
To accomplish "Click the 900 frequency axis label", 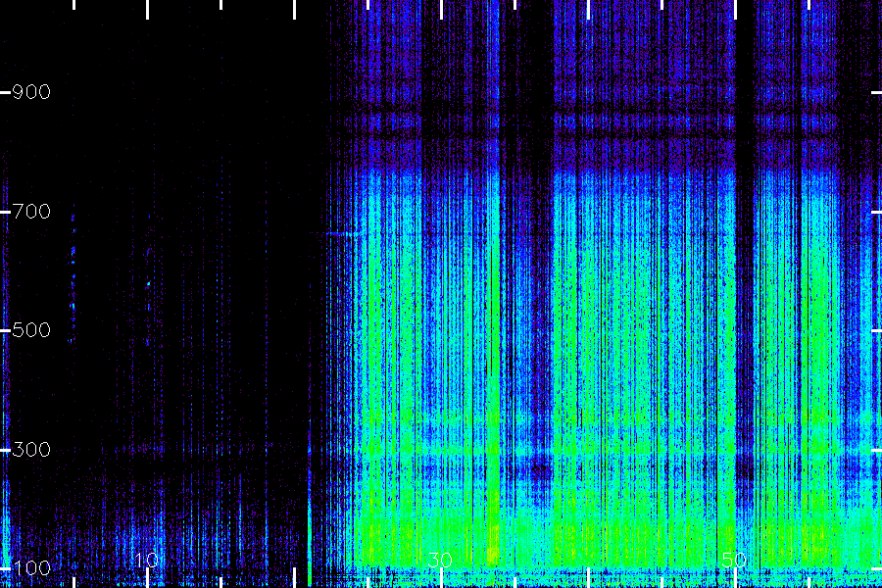I will [31, 92].
